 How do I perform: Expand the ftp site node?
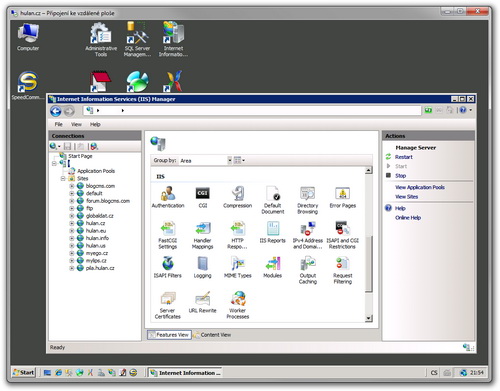(x=72, y=208)
